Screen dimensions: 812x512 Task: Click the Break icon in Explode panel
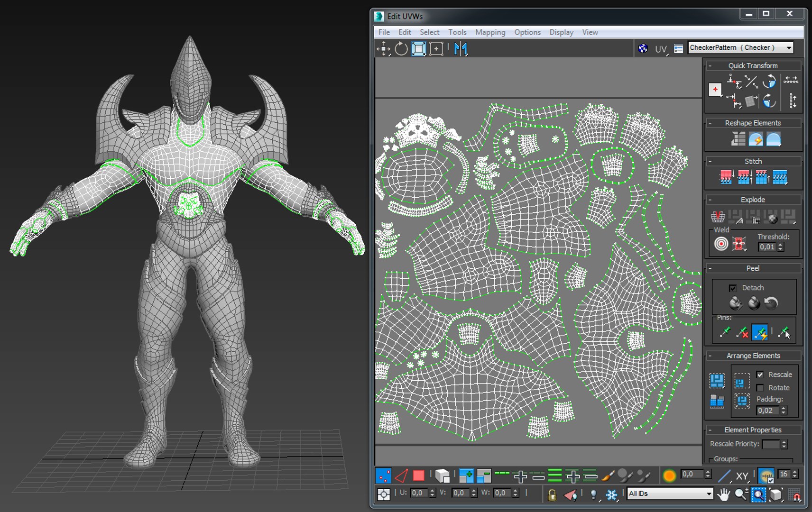(718, 217)
